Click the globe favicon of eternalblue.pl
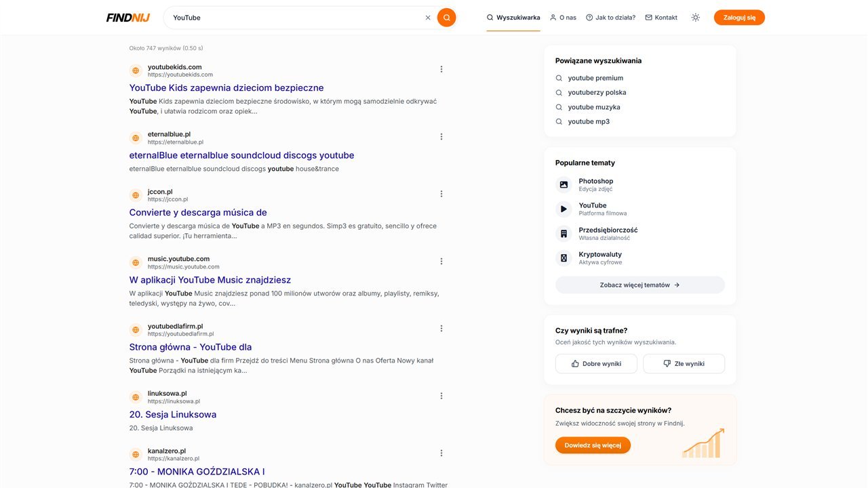 (x=136, y=138)
